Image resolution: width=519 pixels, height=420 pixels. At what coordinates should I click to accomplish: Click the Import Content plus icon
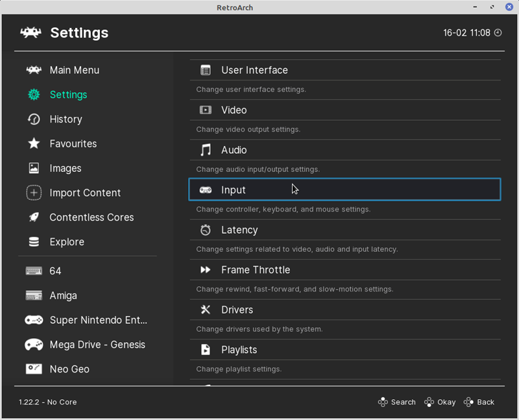coord(34,193)
